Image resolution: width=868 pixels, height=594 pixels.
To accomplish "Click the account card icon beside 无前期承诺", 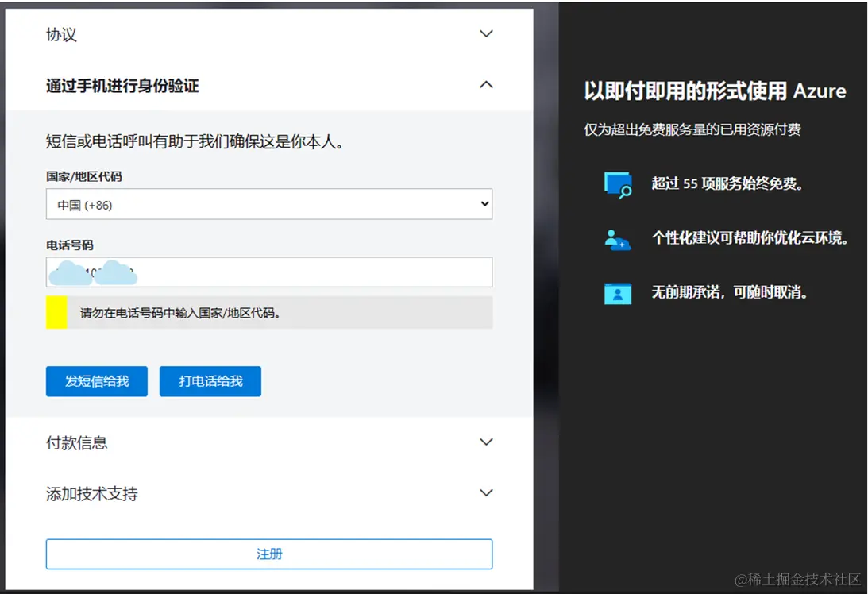I will (618, 293).
